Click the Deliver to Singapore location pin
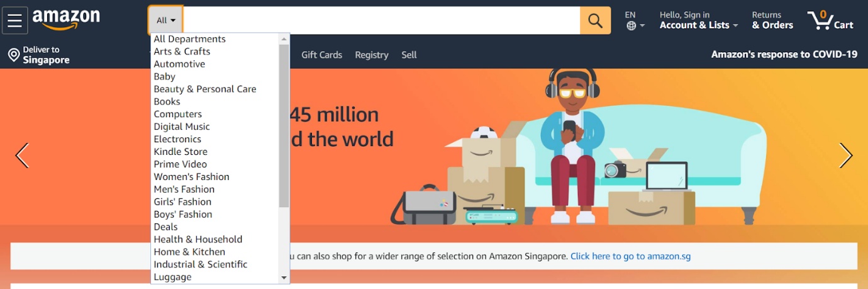Viewport: 868px width, 289px height. (13, 55)
